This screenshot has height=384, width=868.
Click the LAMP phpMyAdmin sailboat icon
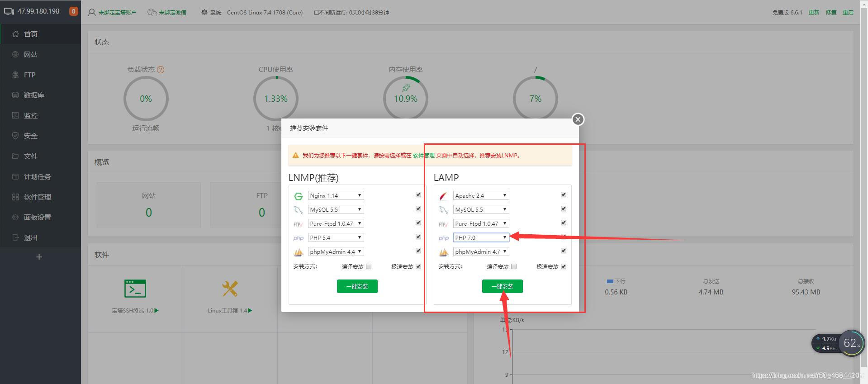444,252
